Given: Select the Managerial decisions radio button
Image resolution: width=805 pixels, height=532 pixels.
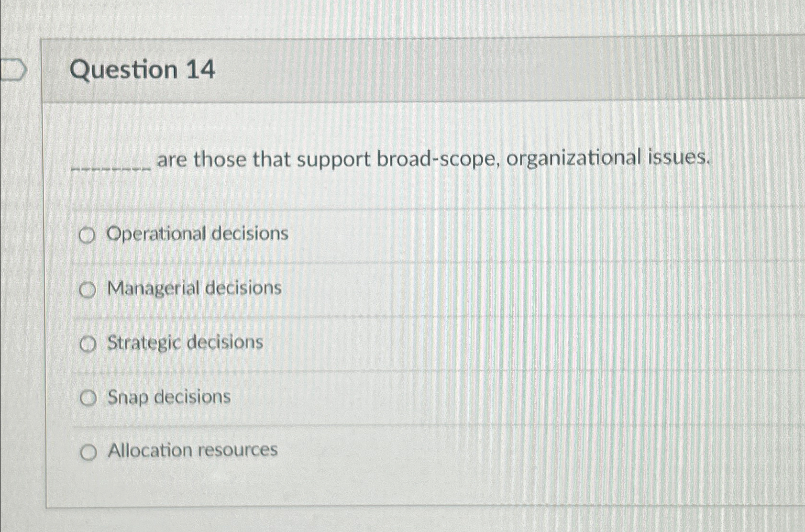Looking at the screenshot, I should 88,288.
